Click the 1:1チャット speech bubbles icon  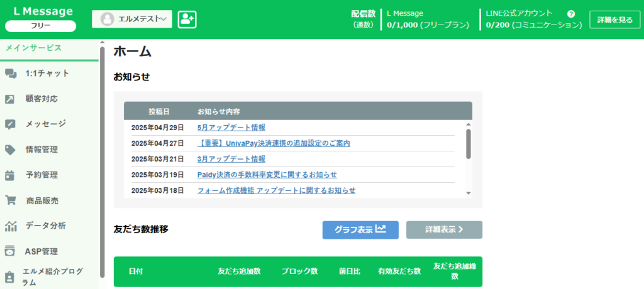pyautogui.click(x=11, y=74)
